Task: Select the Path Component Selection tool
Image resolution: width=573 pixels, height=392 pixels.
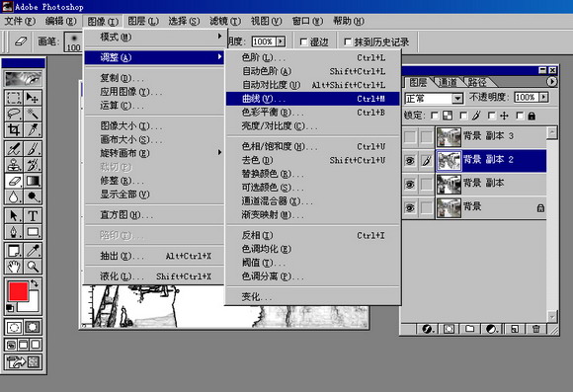Action: click(14, 215)
